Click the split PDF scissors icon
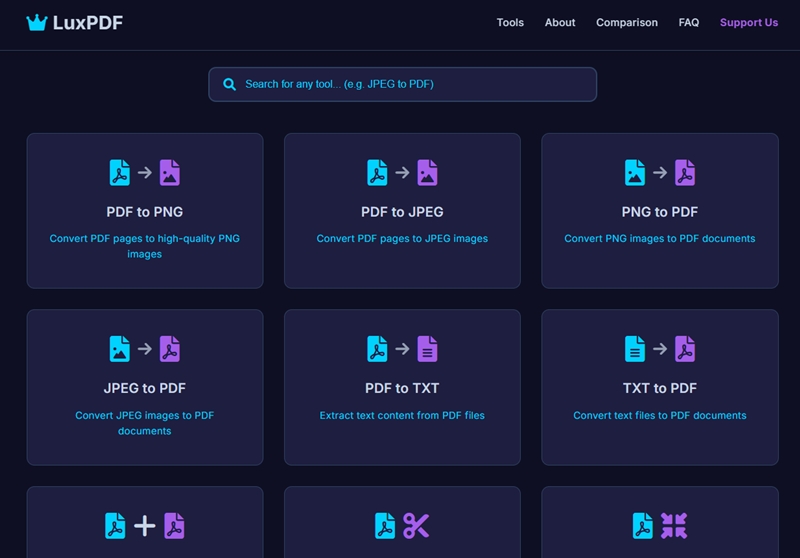800x558 pixels. click(402, 525)
